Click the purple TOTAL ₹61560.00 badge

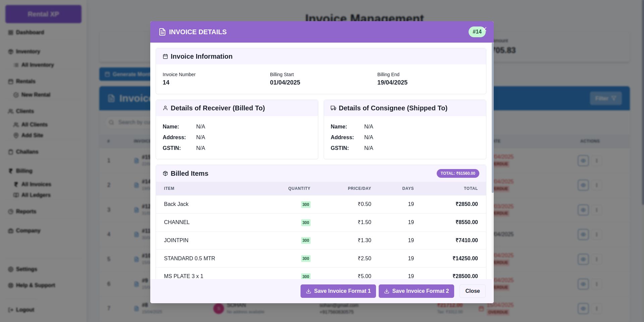[458, 173]
